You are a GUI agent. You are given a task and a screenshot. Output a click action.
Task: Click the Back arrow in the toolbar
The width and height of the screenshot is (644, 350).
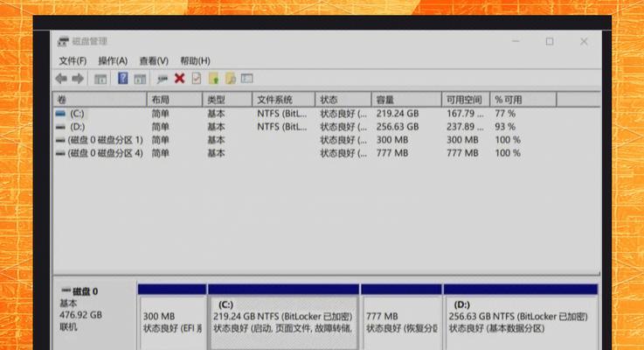61,79
